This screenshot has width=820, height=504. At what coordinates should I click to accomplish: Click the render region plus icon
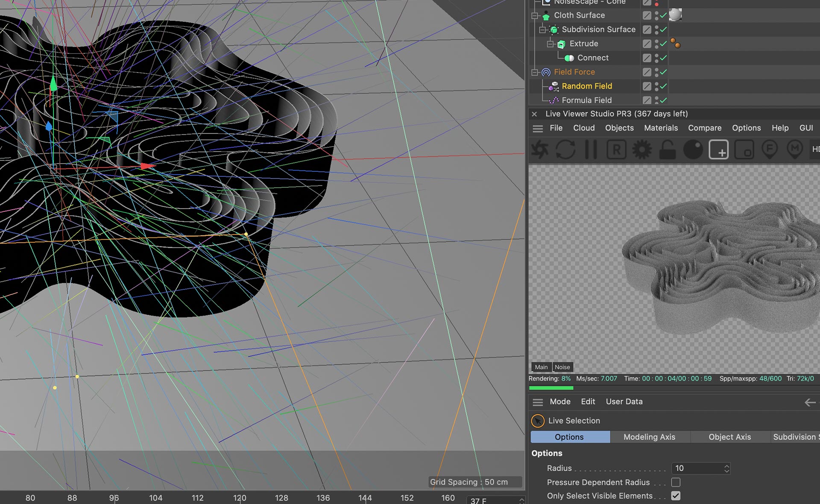coord(718,150)
